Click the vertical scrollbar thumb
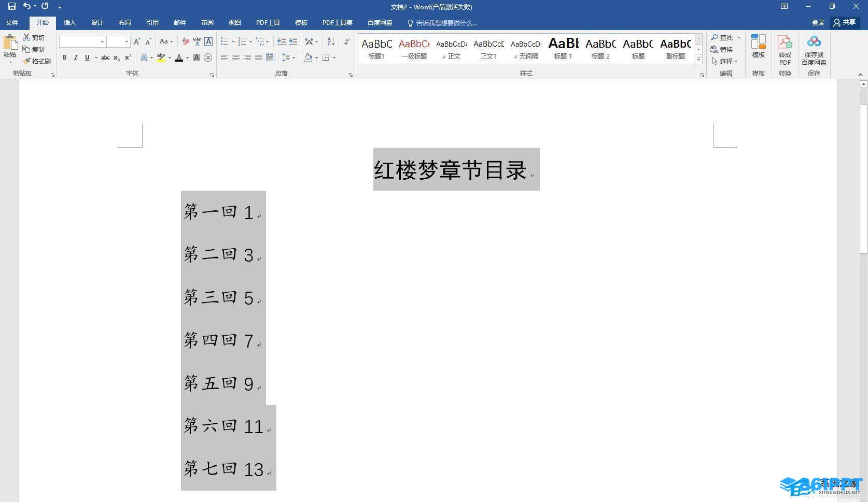The height and width of the screenshot is (502, 868). tap(863, 179)
